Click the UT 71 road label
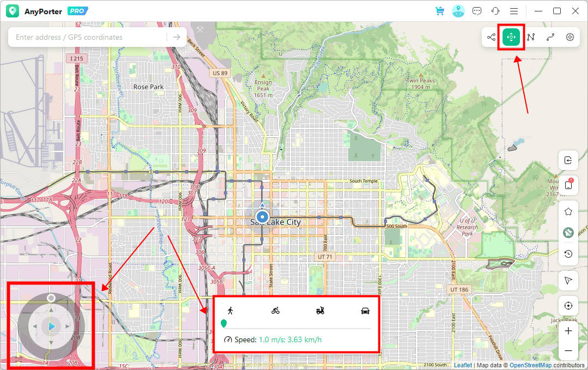Image resolution: width=588 pixels, height=370 pixels. (324, 257)
